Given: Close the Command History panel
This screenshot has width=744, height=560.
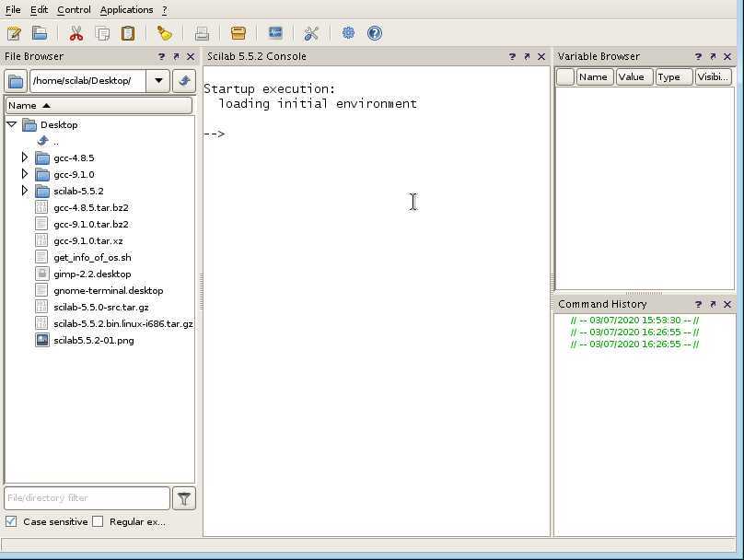Looking at the screenshot, I should pyautogui.click(x=727, y=304).
